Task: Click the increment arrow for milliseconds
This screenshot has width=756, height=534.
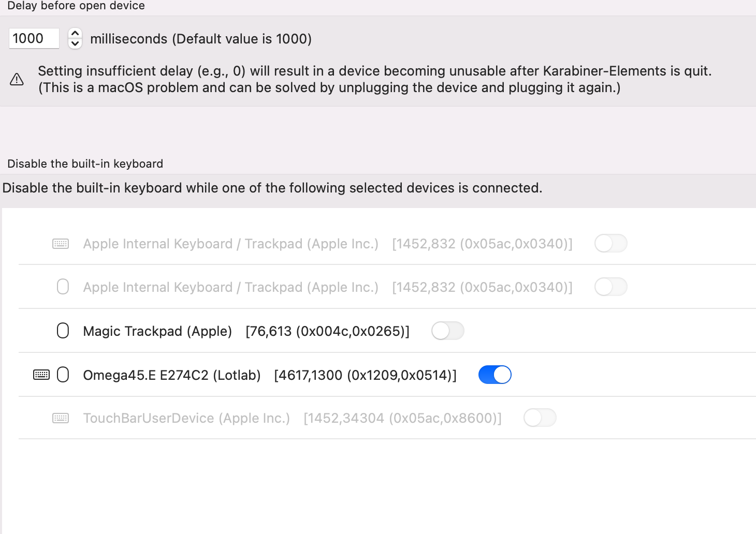Action: pos(75,33)
